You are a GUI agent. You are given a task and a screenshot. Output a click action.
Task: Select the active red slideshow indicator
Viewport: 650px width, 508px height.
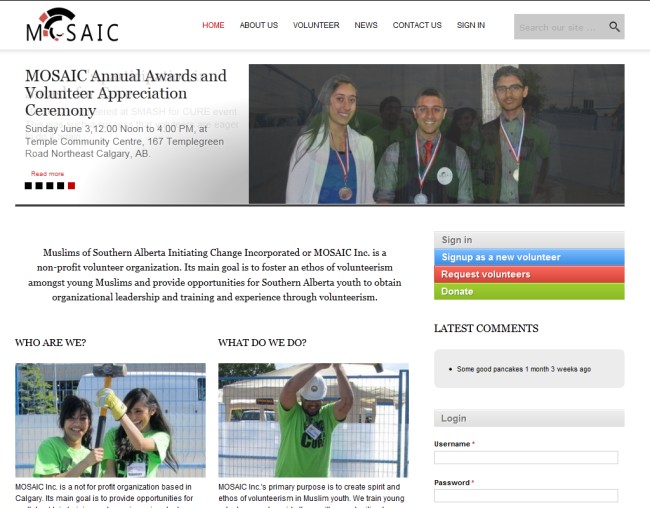(x=71, y=185)
